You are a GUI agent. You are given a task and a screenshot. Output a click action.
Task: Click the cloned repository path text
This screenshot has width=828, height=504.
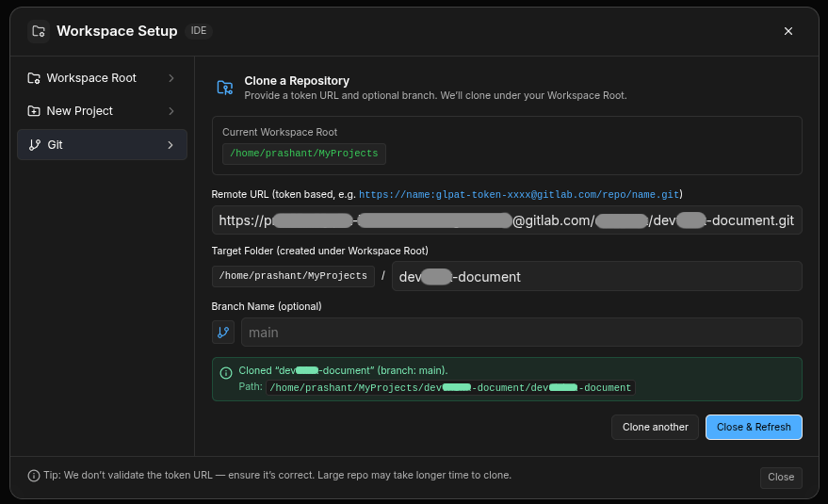click(450, 388)
